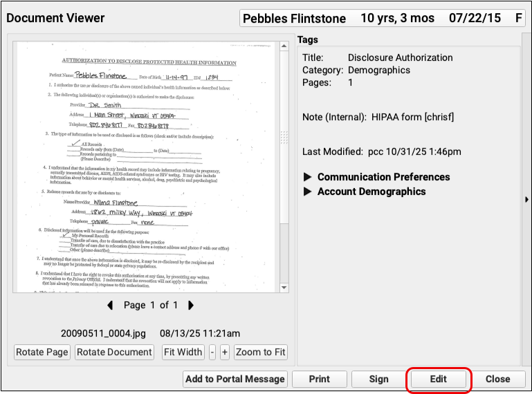
Task: Zoom in with the plus button
Action: pyautogui.click(x=225, y=352)
